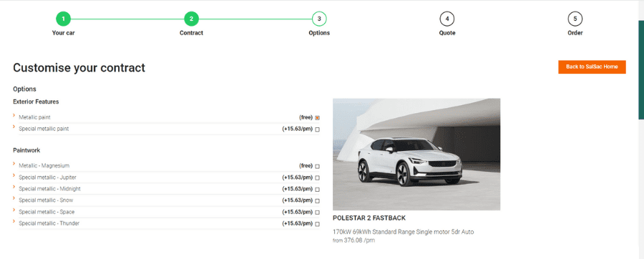This screenshot has width=644, height=259.
Task: Jump to step 5 Order circle
Action: (575, 19)
